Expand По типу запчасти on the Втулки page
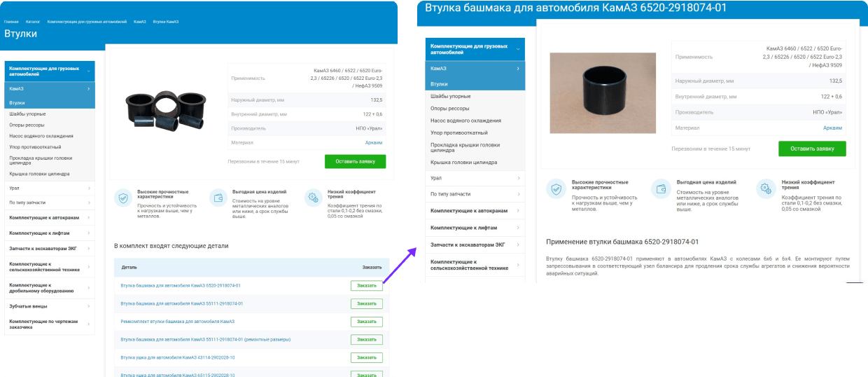The height and width of the screenshot is (377, 868). (89, 203)
